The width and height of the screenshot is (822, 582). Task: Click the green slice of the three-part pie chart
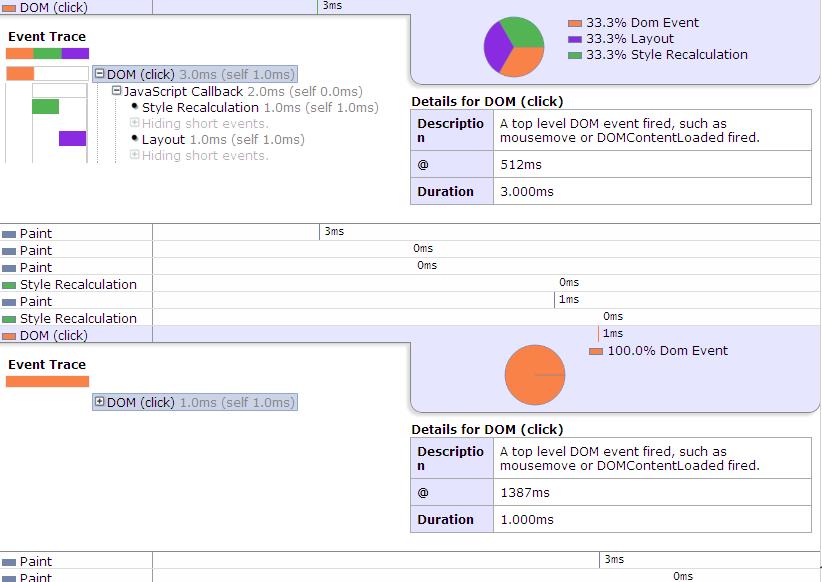524,32
